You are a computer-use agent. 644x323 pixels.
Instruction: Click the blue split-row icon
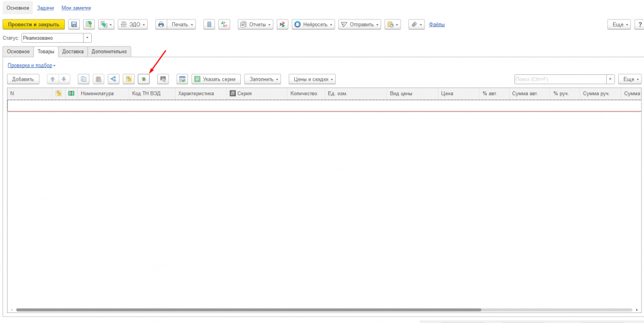click(113, 79)
